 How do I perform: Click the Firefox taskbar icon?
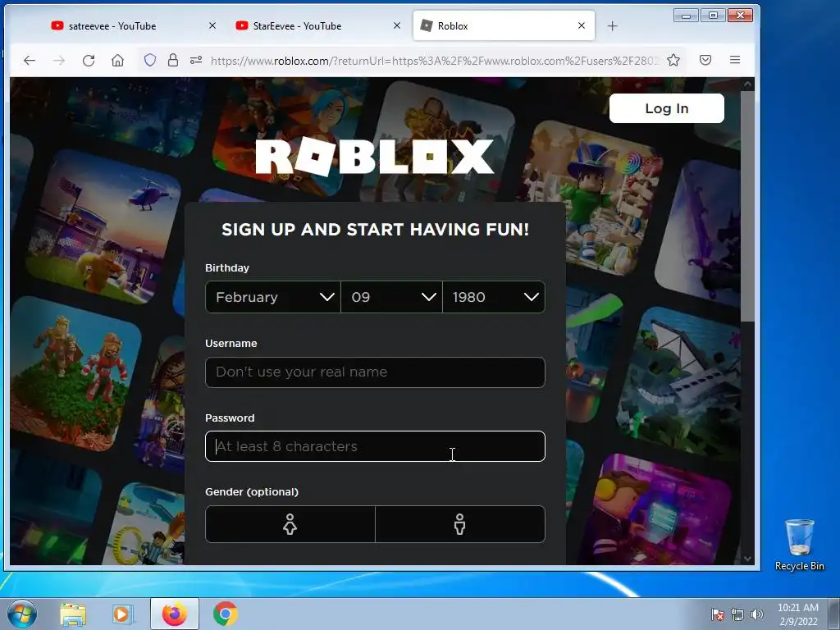[175, 614]
